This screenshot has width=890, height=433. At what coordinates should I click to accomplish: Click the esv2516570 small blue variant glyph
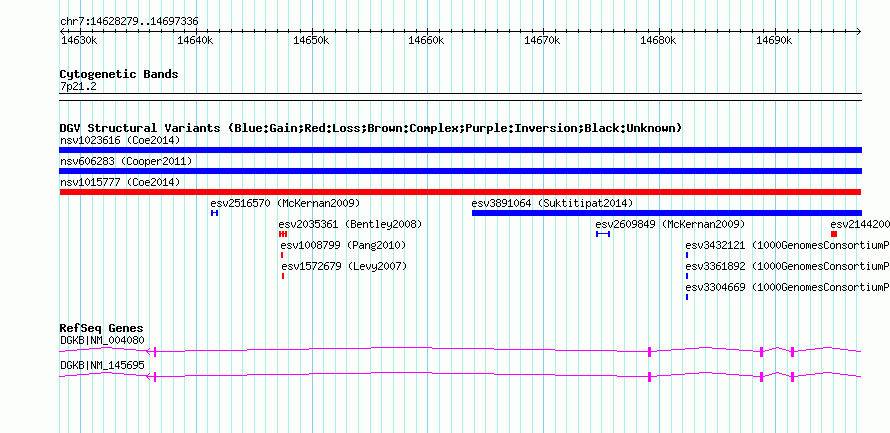[214, 213]
